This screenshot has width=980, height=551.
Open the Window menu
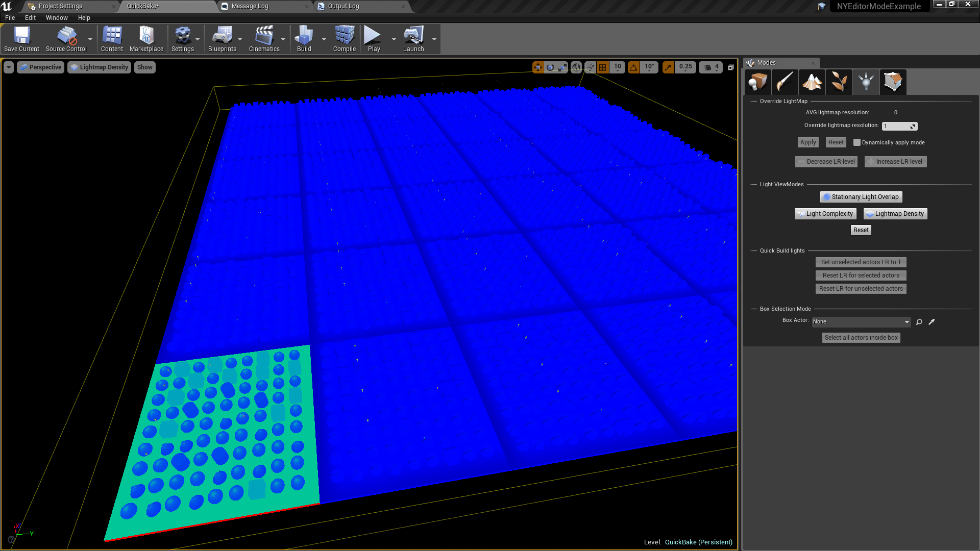click(56, 17)
